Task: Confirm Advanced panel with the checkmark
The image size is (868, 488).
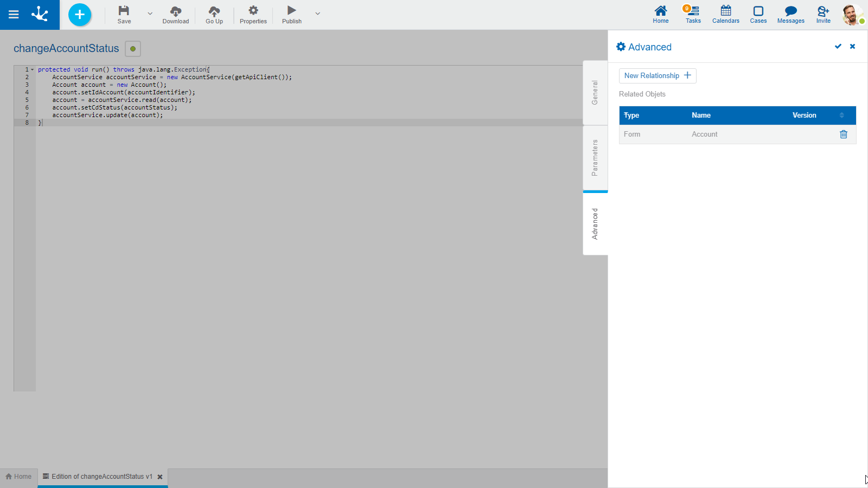Action: pyautogui.click(x=838, y=47)
